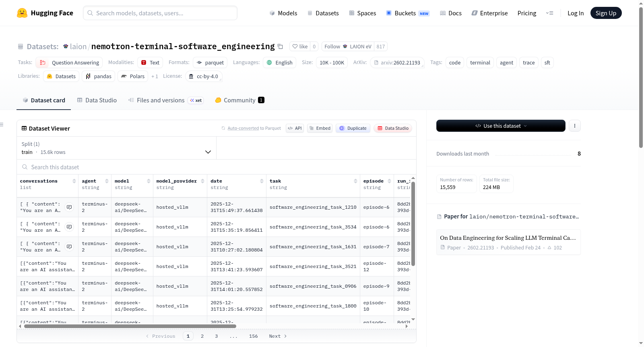Image resolution: width=644 pixels, height=347 pixels.
Task: Go to Next page of results
Action: [x=278, y=336]
